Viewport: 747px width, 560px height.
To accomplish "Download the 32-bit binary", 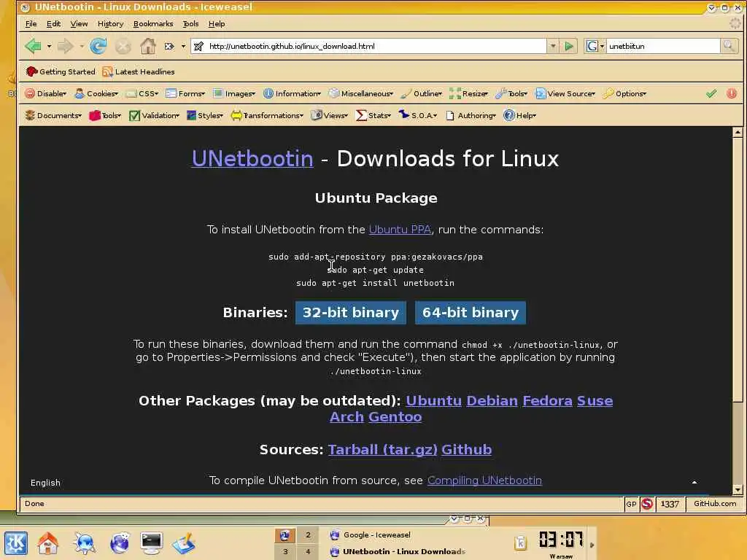I will [x=351, y=312].
